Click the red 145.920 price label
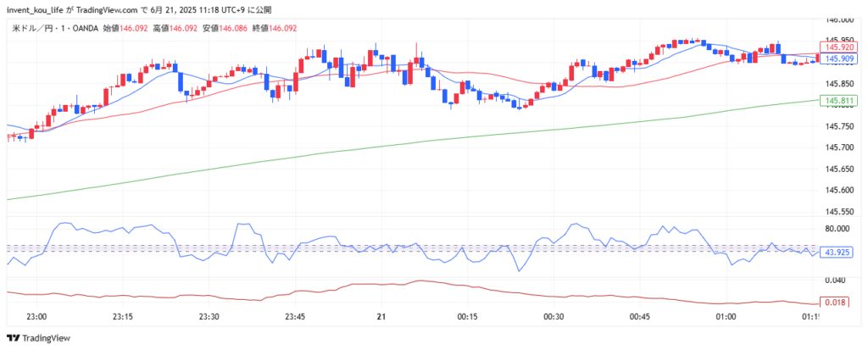Screen dimensions: 868x350 [837, 47]
